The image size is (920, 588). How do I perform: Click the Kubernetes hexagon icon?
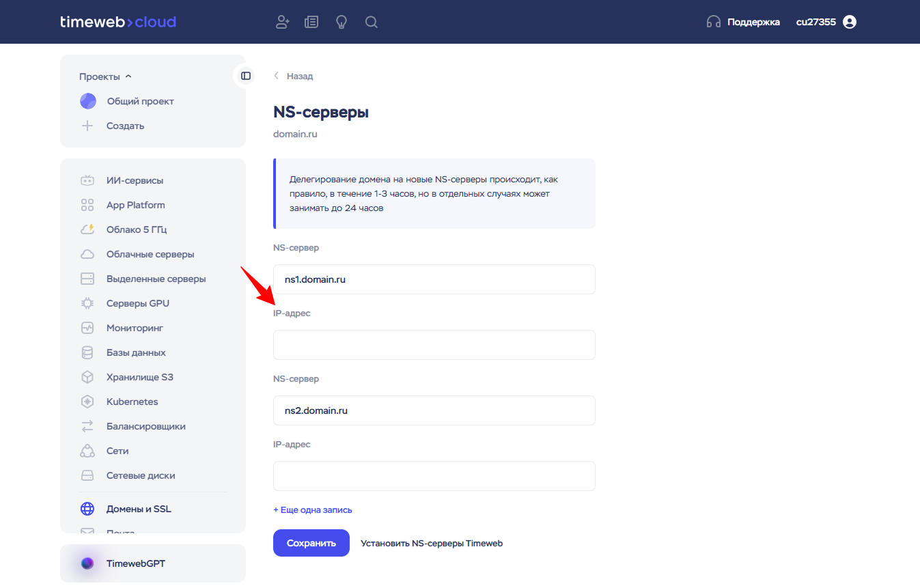(87, 402)
